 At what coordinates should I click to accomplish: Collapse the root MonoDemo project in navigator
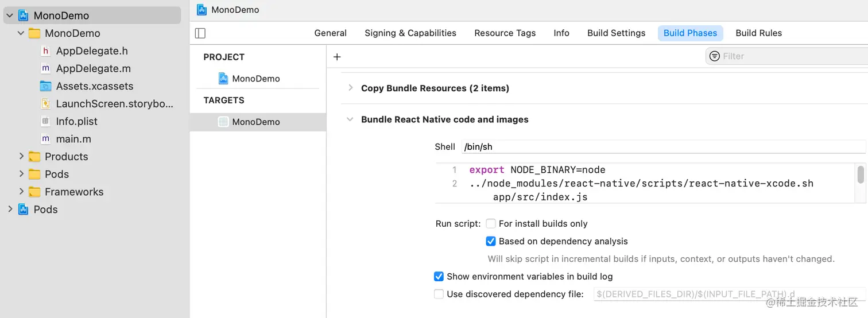click(x=10, y=15)
